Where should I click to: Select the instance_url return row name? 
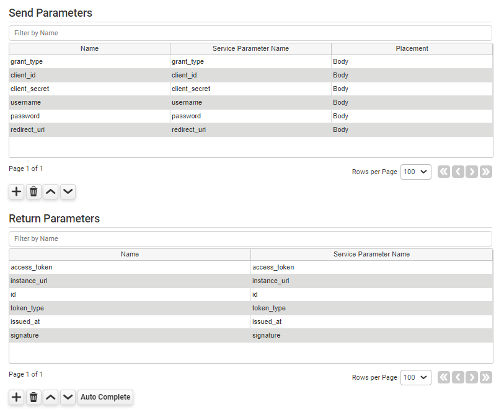click(130, 281)
